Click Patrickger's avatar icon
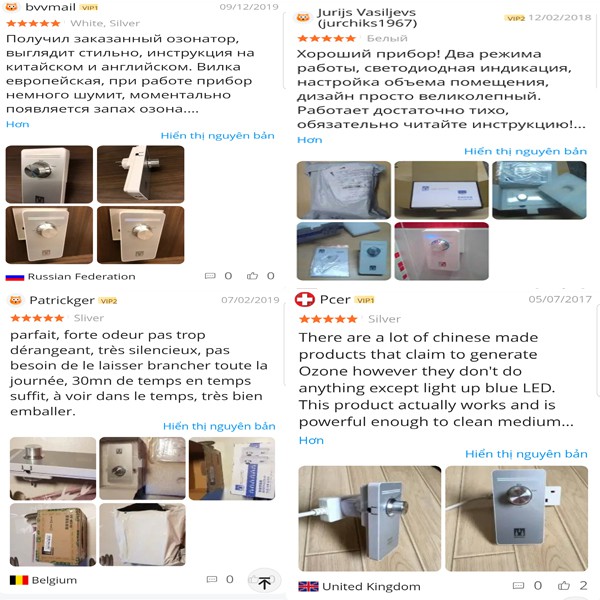This screenshot has height=600, width=600. pos(16,300)
